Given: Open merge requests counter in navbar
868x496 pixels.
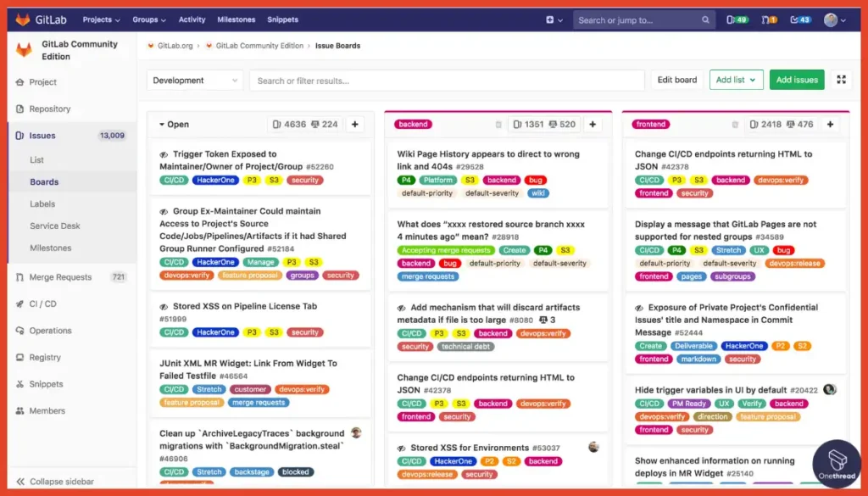Looking at the screenshot, I should pos(769,20).
